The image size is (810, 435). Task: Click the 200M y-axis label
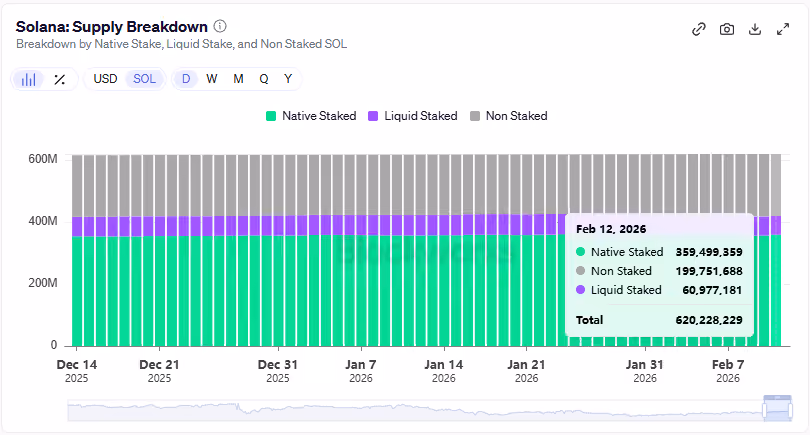click(43, 283)
